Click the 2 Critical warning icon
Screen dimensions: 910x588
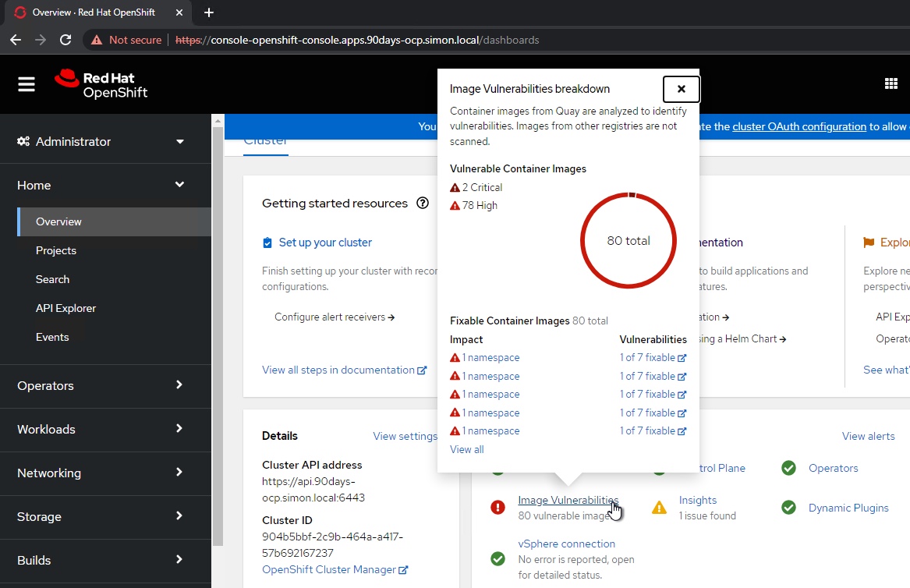coord(455,187)
